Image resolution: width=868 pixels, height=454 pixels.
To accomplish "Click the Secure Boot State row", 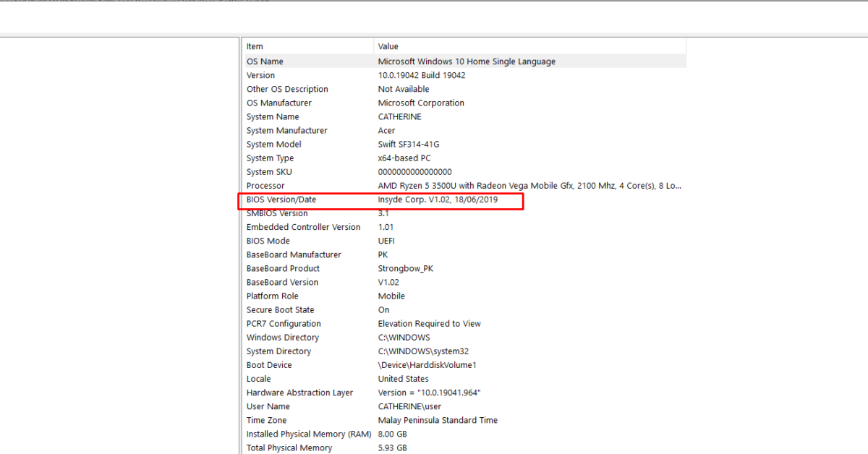I will (362, 309).
